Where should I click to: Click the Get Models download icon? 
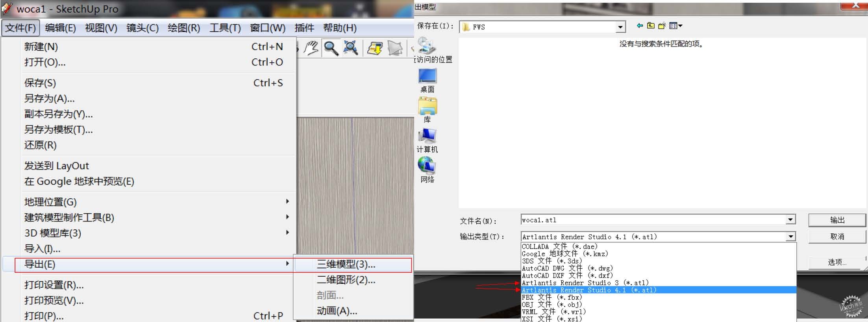click(375, 48)
